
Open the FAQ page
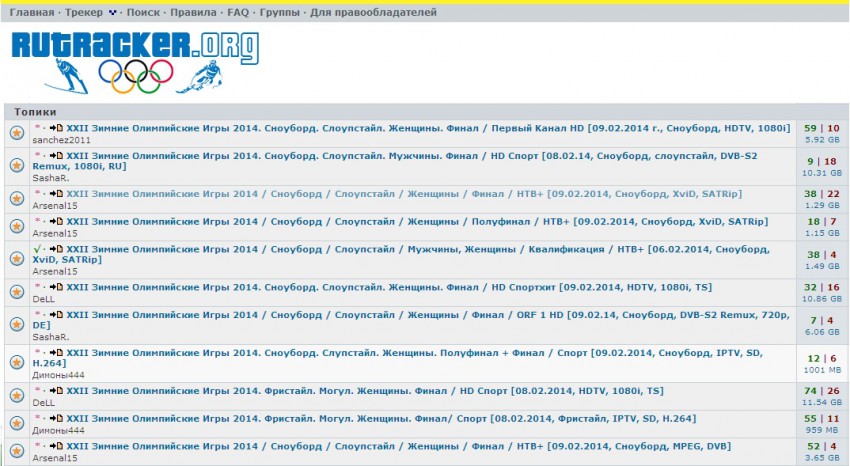click(x=238, y=13)
